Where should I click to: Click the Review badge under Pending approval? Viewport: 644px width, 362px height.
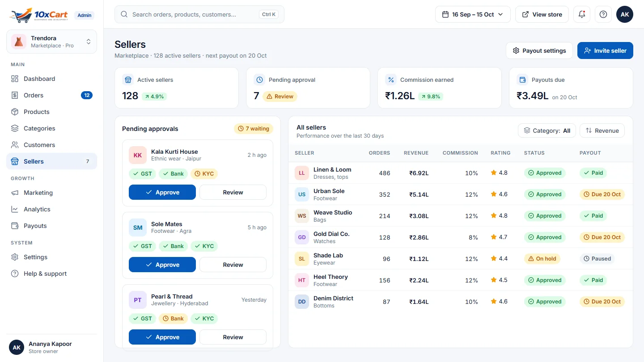[x=280, y=97]
